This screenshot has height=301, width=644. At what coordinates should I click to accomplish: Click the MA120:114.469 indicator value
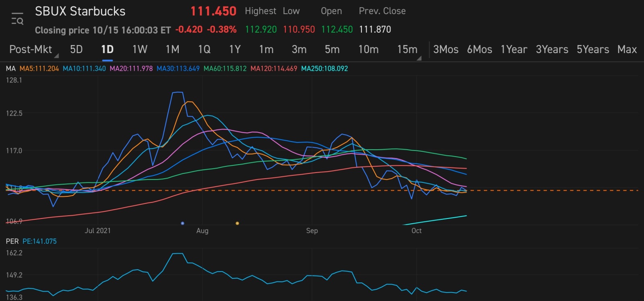(274, 68)
